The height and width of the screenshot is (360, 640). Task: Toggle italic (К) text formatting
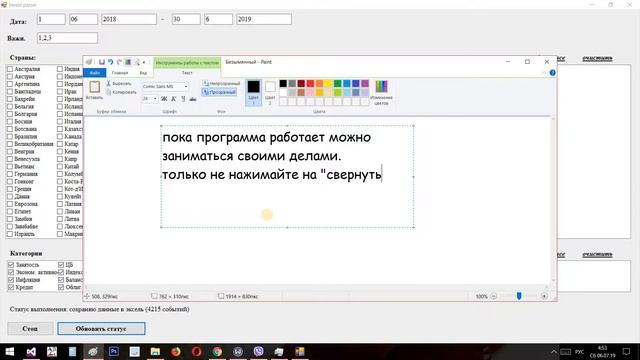(x=173, y=99)
